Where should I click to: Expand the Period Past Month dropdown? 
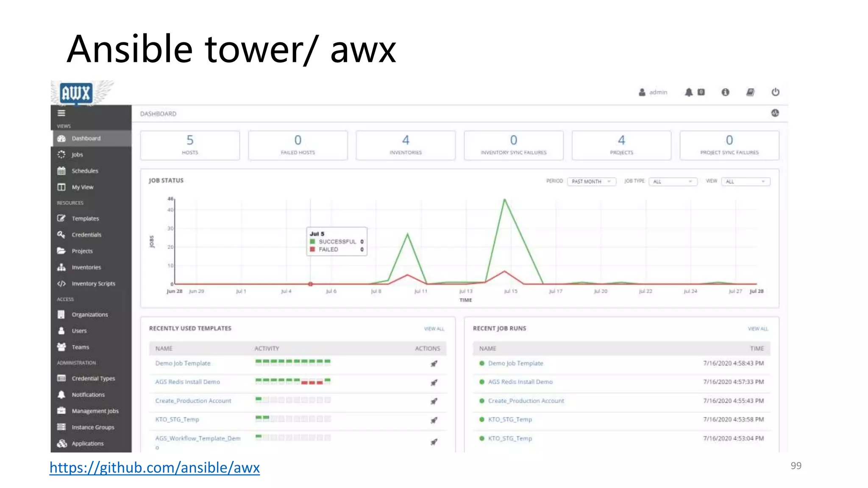(591, 181)
